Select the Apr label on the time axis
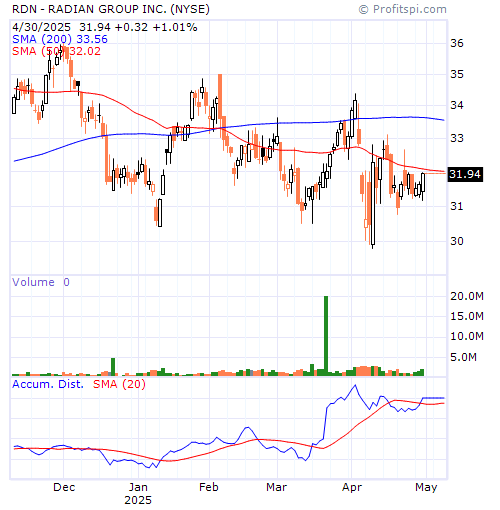Screen dimensions: 500x510 coord(352,488)
